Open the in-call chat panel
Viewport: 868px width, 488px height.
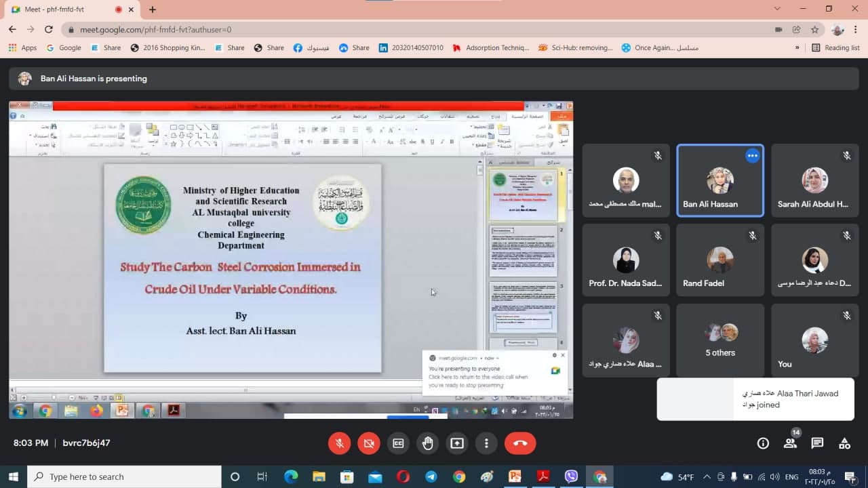click(x=817, y=443)
